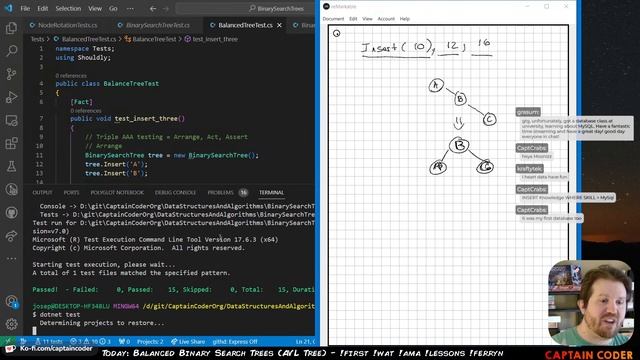Open the Document menu in reMarkable

[333, 19]
